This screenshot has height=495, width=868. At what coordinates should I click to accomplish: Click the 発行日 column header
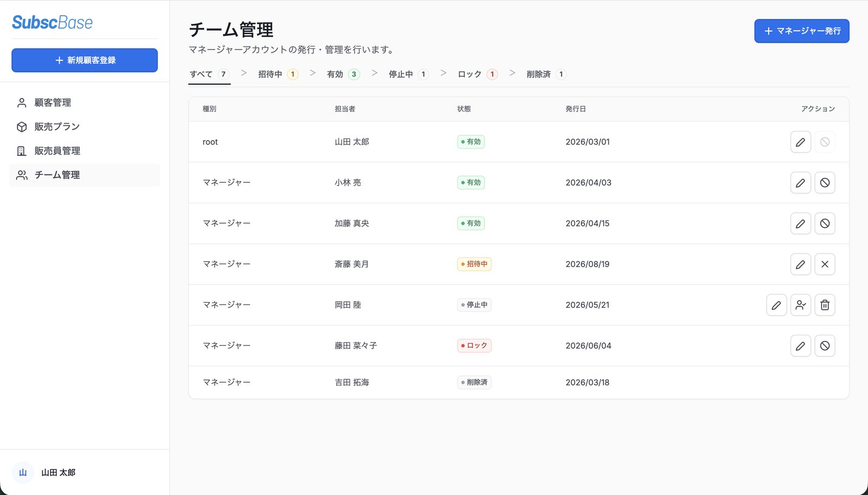576,109
